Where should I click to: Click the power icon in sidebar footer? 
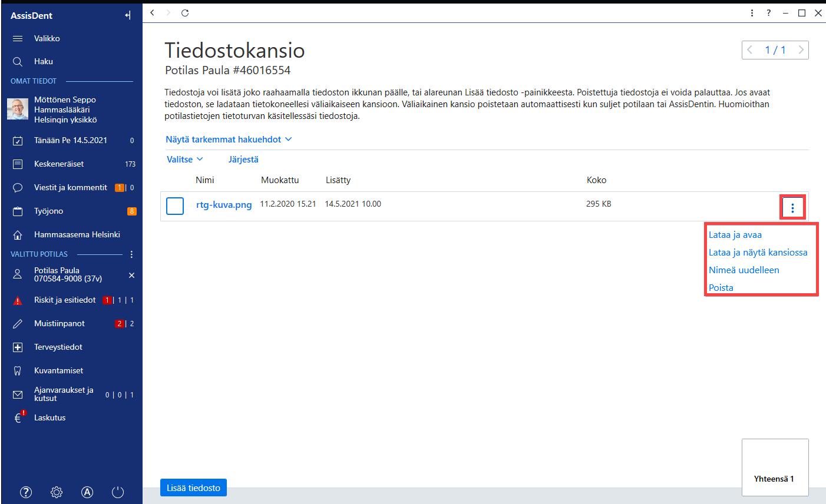(x=118, y=492)
